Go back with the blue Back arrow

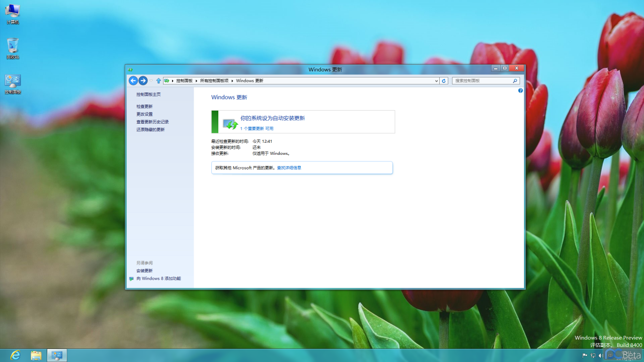133,80
